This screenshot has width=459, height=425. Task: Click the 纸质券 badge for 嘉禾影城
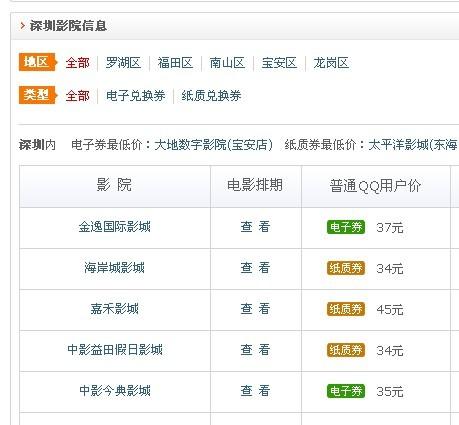pos(346,309)
